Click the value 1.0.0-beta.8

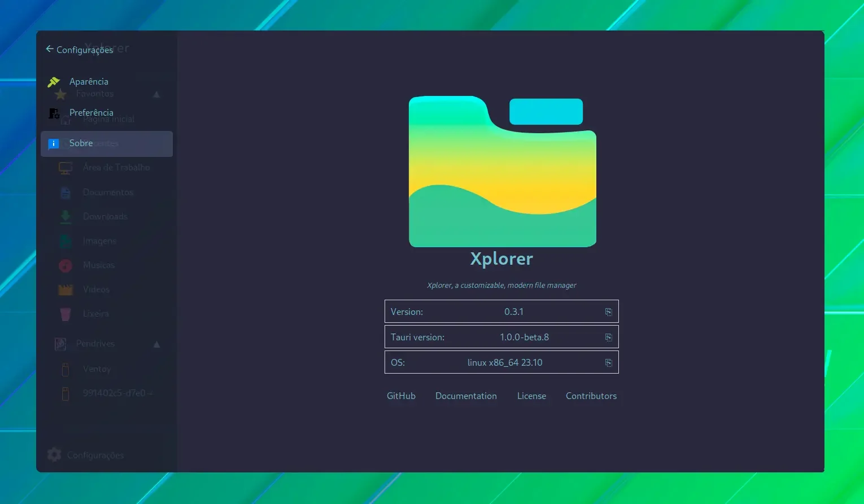point(524,337)
